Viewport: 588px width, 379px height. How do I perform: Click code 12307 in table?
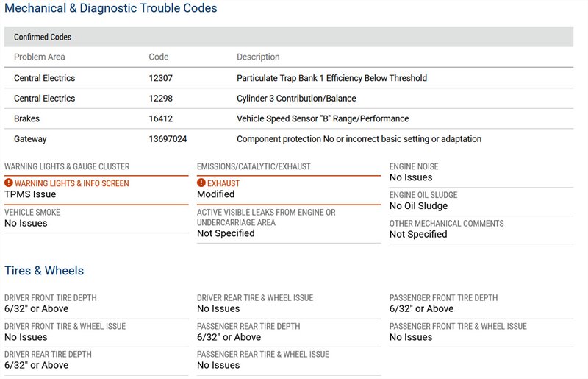pos(160,78)
